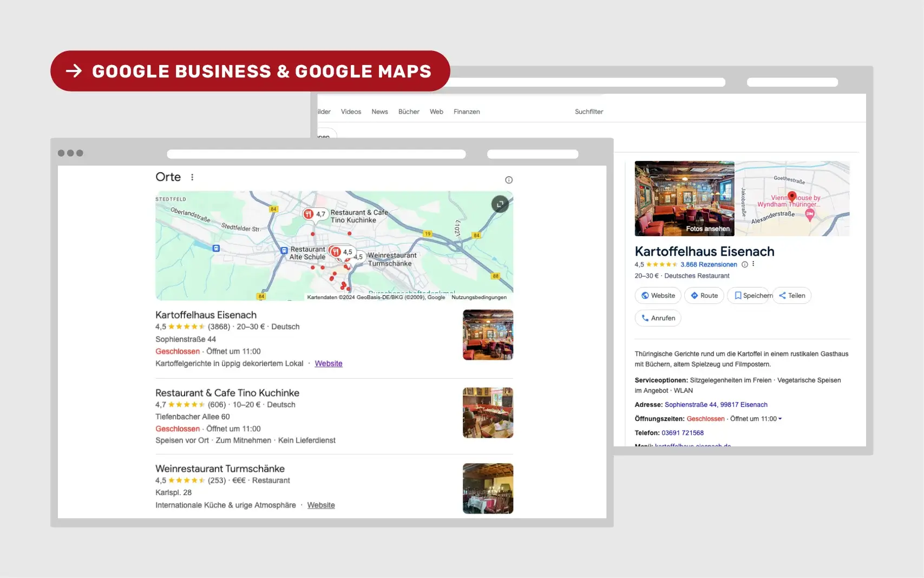The height and width of the screenshot is (578, 924).
Task: Click the Anrufen call button
Action: pos(658,318)
